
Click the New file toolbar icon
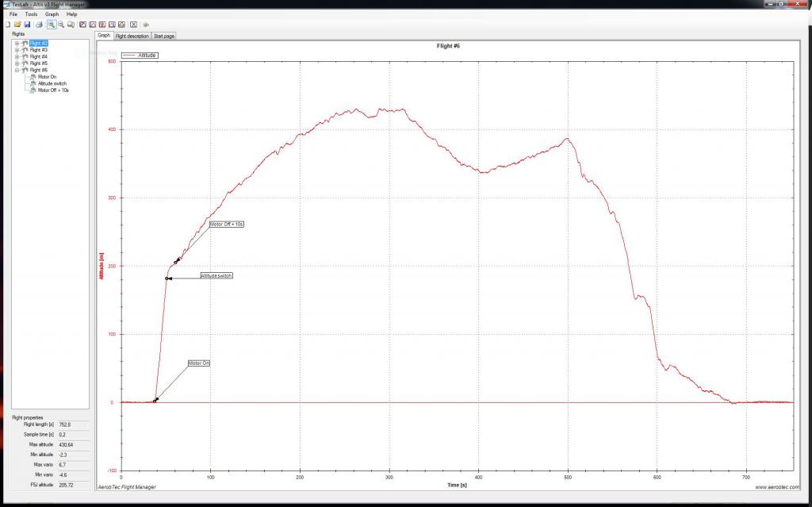coord(7,25)
